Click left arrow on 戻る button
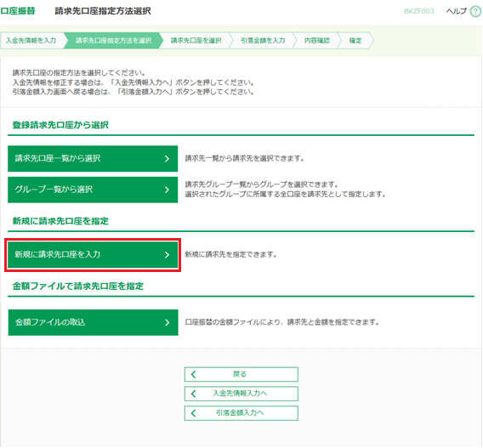This screenshot has width=483, height=448. (193, 374)
